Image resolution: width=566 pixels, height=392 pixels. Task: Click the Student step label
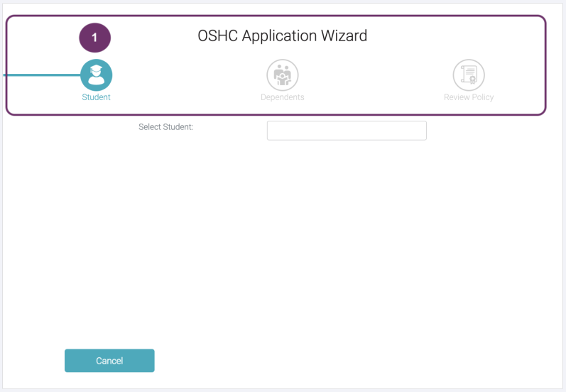coord(96,97)
